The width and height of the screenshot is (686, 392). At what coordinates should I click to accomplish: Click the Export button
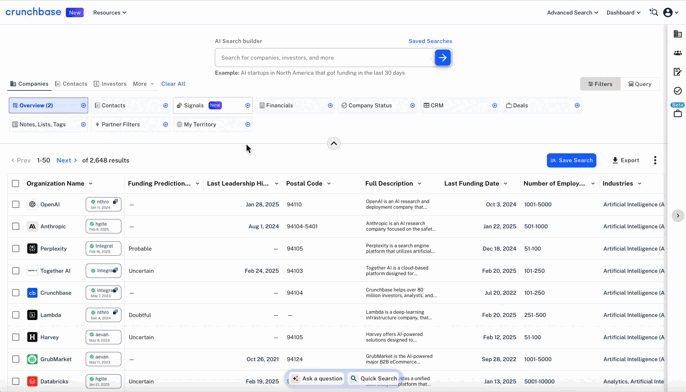626,160
